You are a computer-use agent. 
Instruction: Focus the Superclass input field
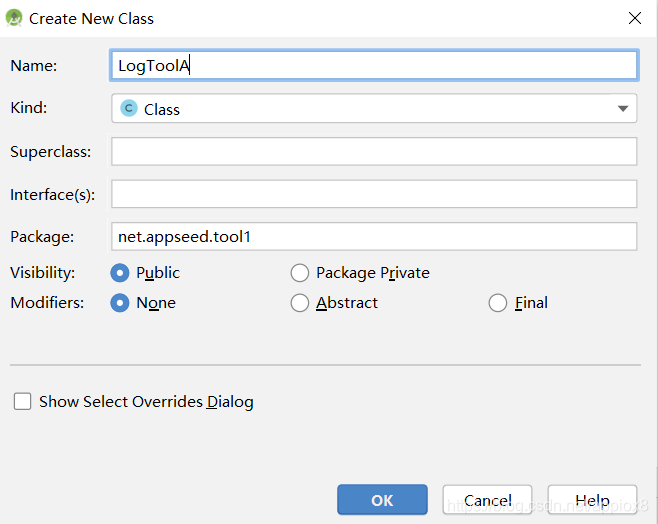pyautogui.click(x=374, y=152)
